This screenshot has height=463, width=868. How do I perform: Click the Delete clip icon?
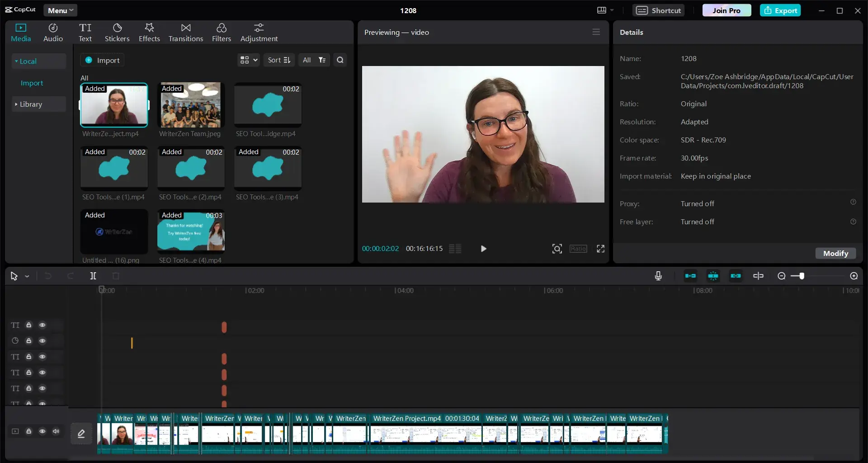tap(116, 276)
